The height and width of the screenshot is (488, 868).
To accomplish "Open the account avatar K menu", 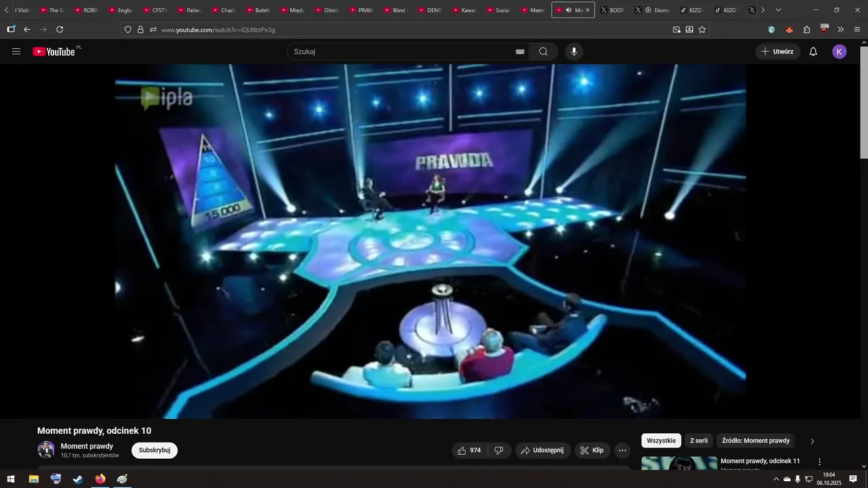I will (840, 52).
